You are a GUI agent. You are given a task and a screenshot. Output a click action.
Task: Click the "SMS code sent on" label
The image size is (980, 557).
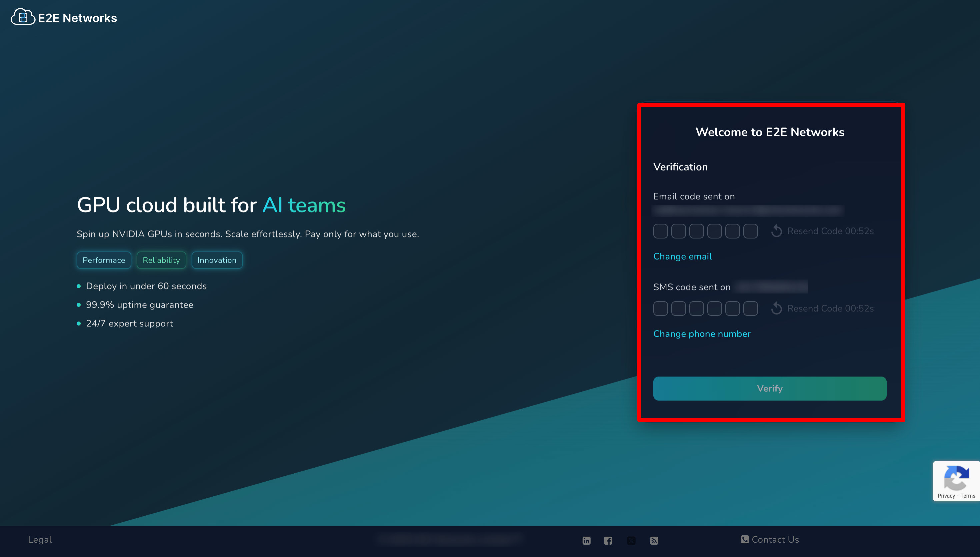(x=692, y=287)
